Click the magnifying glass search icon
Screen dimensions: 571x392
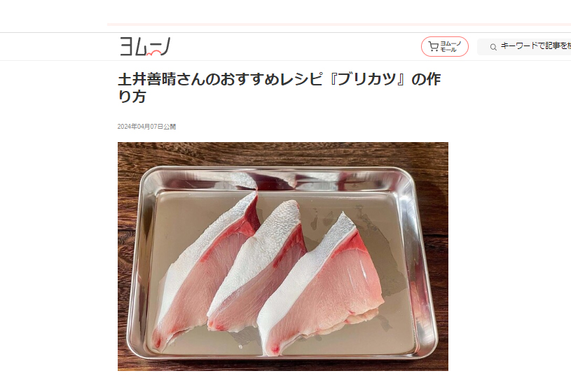click(x=493, y=47)
